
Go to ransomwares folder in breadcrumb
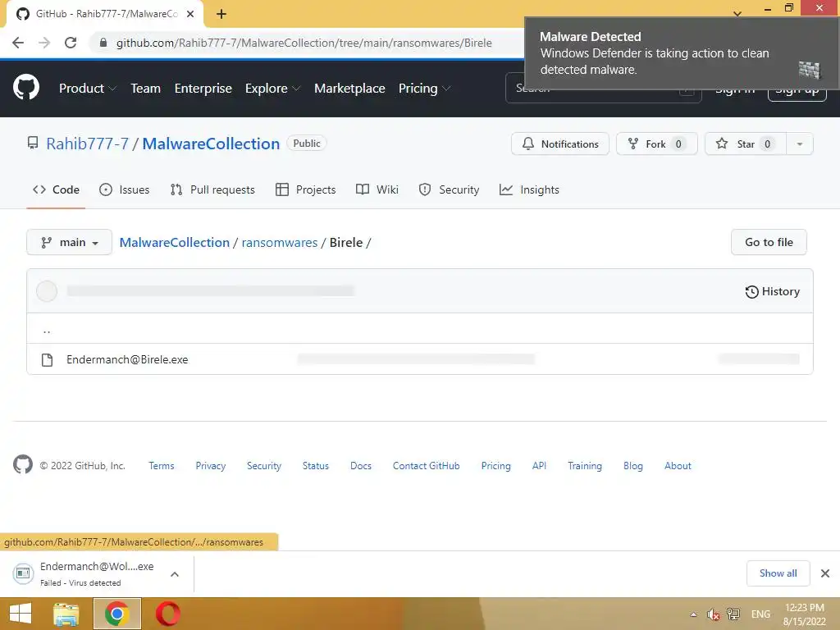[279, 242]
